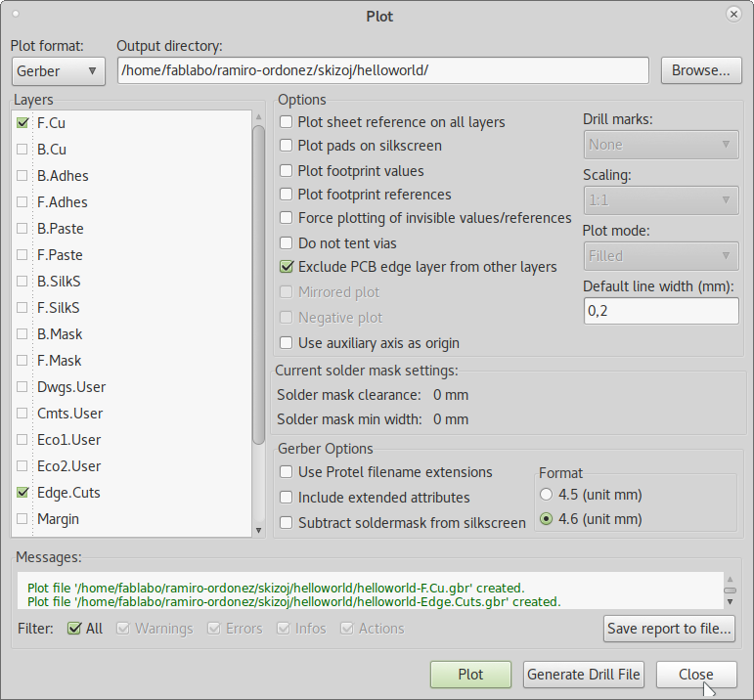
Task: Uncheck Exclude PCB edge layer from other layers
Action: click(287, 267)
